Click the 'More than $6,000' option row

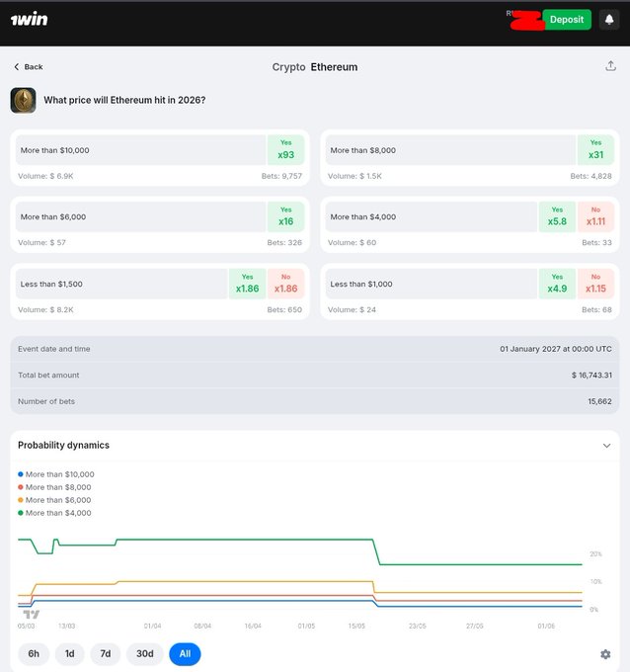tap(140, 216)
